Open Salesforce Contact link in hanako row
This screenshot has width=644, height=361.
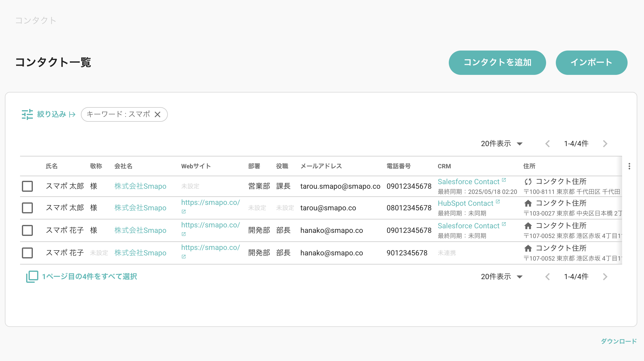[469, 226]
